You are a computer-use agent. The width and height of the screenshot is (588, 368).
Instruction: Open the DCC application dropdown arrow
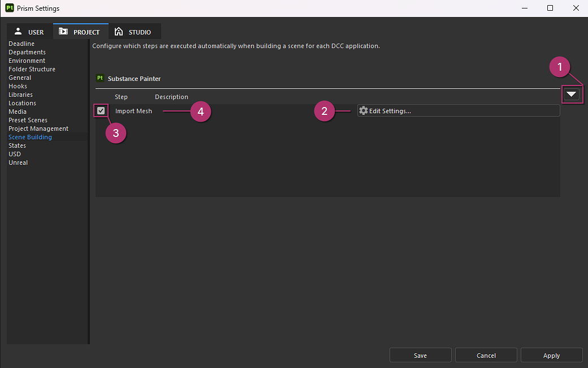click(572, 95)
